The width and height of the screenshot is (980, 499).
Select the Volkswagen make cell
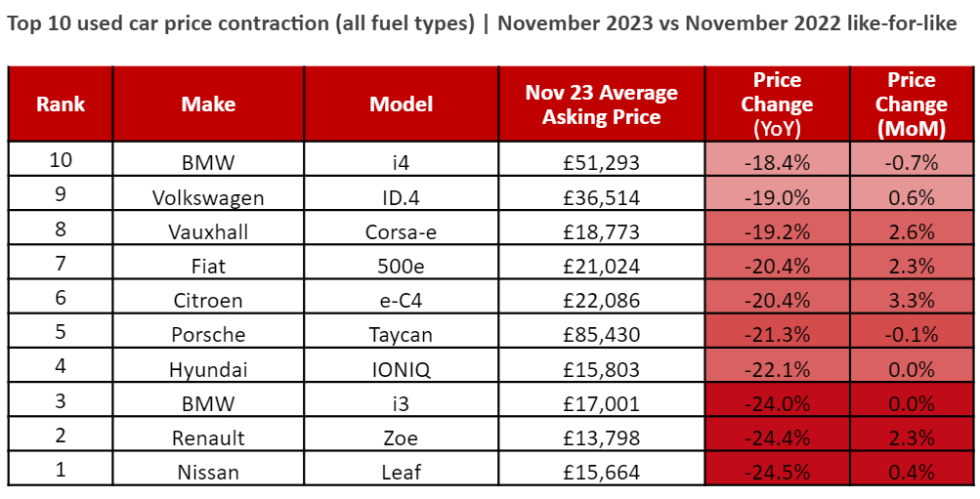click(x=208, y=198)
